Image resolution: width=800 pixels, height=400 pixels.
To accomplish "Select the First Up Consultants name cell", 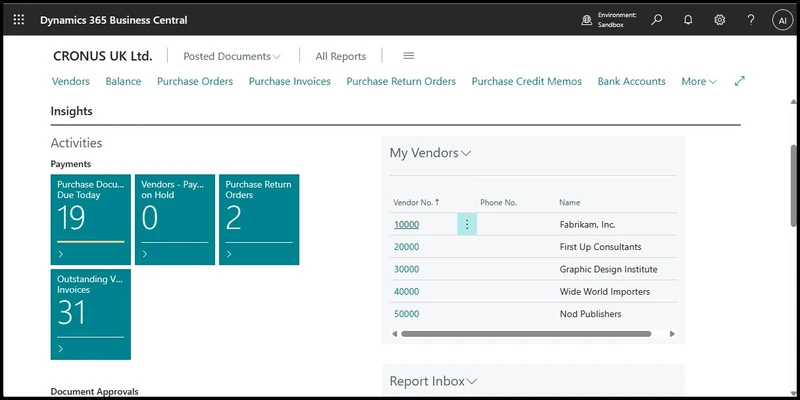I will (x=601, y=247).
